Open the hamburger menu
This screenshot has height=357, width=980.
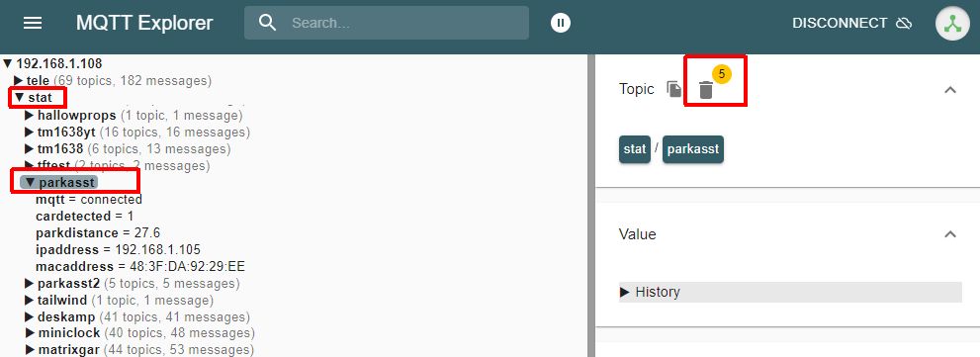[x=33, y=23]
